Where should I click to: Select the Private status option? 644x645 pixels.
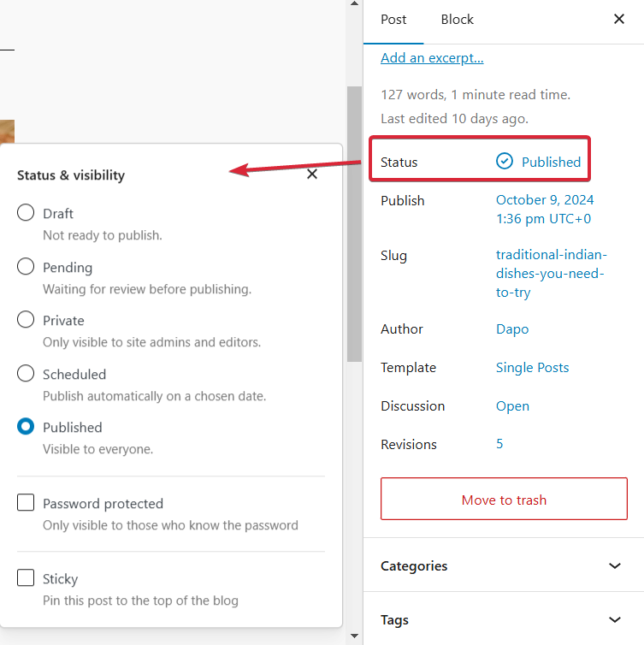pos(27,320)
